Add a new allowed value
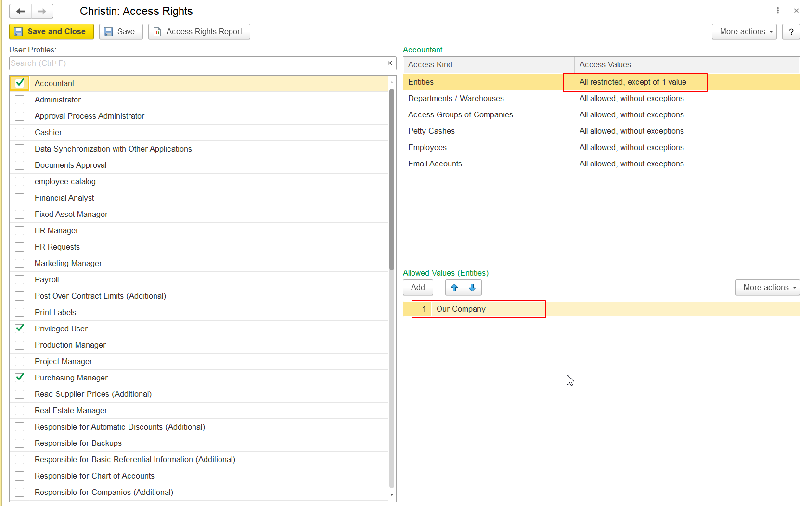 (417, 288)
